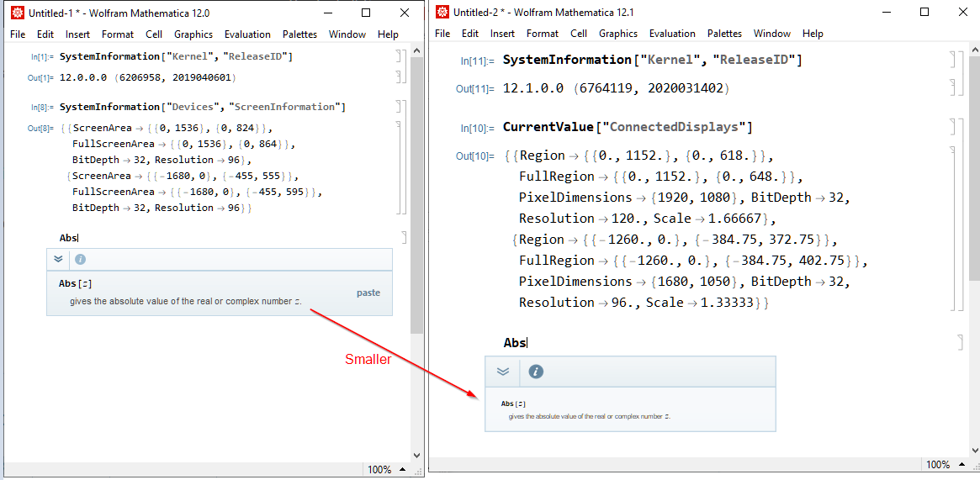Click 100% magnification value in 12.0 window
The image size is (980, 480).
(x=379, y=469)
